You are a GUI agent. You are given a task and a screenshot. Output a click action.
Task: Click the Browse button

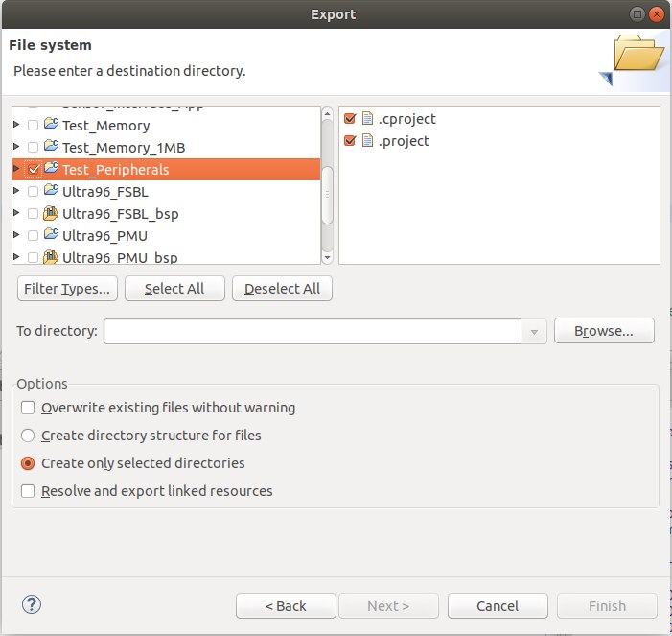click(604, 331)
